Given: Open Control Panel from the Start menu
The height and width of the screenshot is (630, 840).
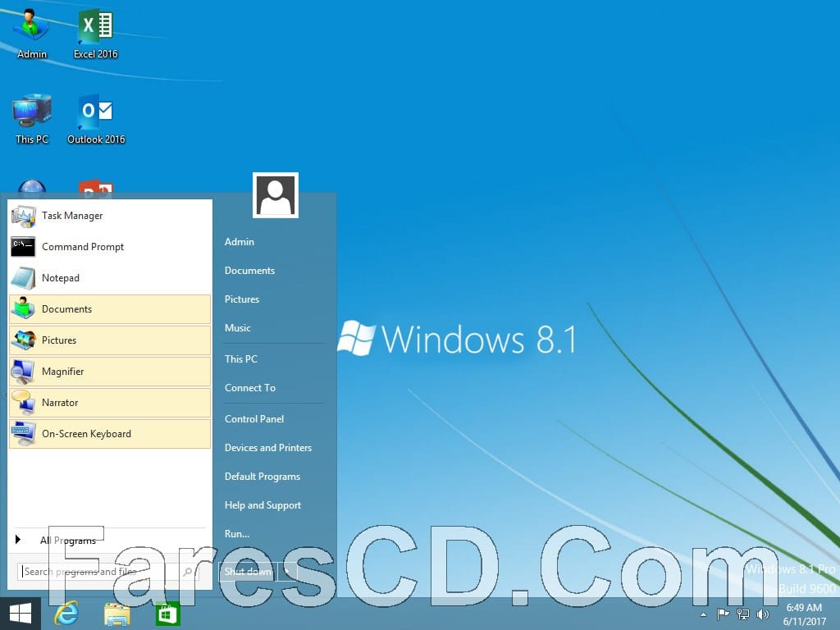Looking at the screenshot, I should pos(254,419).
